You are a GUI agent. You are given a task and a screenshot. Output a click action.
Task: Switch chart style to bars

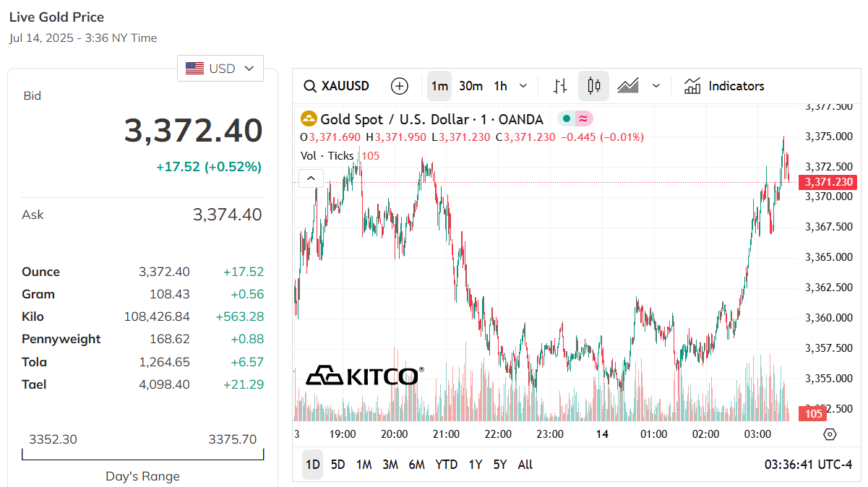(560, 86)
